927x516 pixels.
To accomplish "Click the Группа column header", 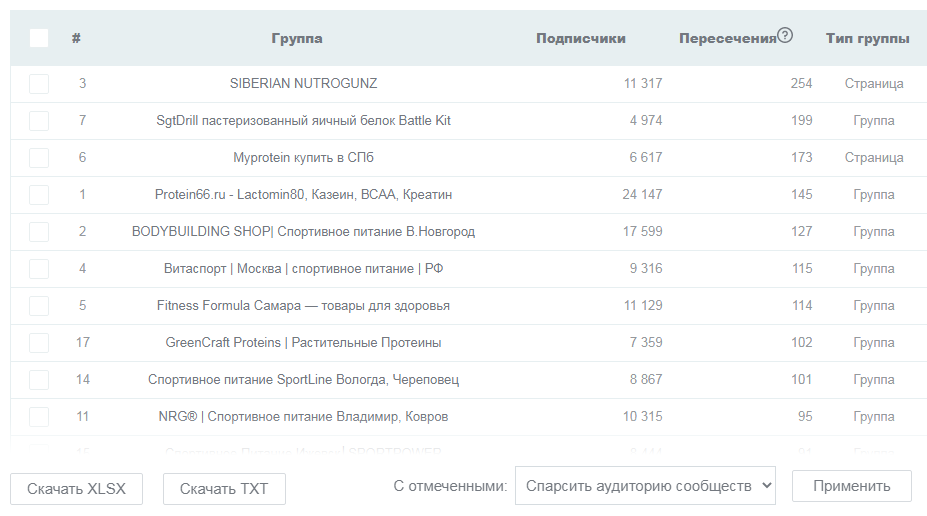I will (297, 39).
